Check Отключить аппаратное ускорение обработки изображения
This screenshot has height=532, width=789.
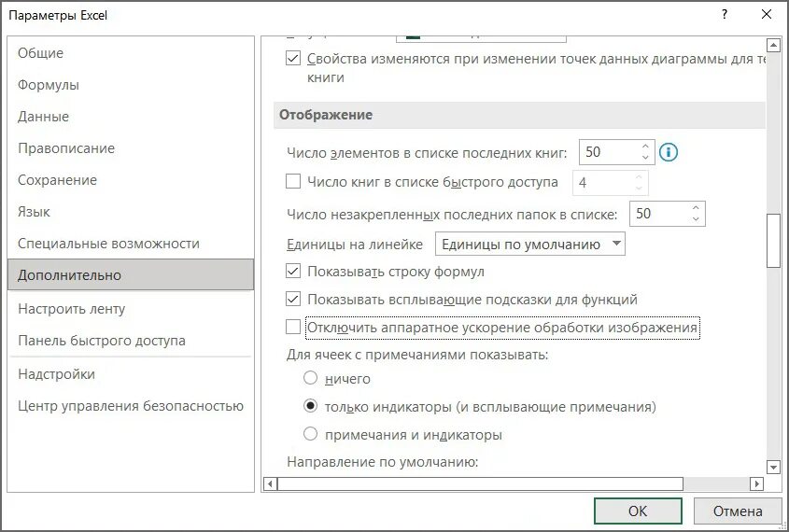[293, 327]
